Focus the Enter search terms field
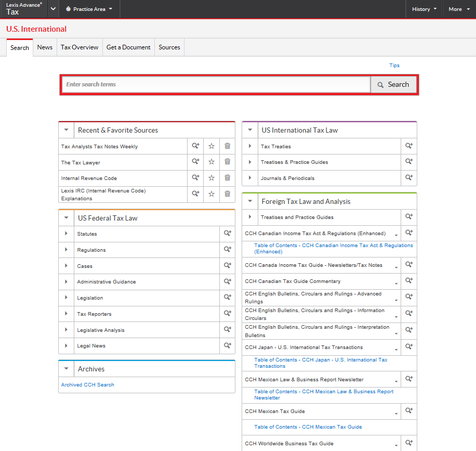Viewport: 476px width, 451px height. point(216,84)
